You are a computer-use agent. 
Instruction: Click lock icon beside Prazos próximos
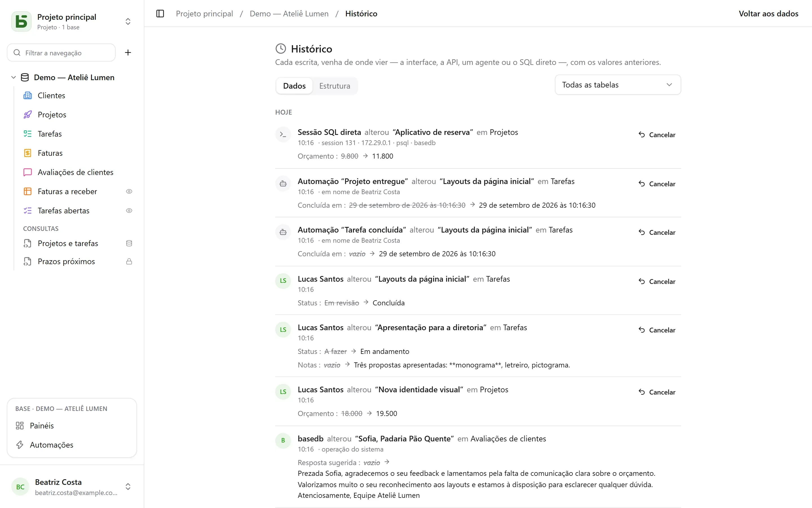click(x=129, y=261)
